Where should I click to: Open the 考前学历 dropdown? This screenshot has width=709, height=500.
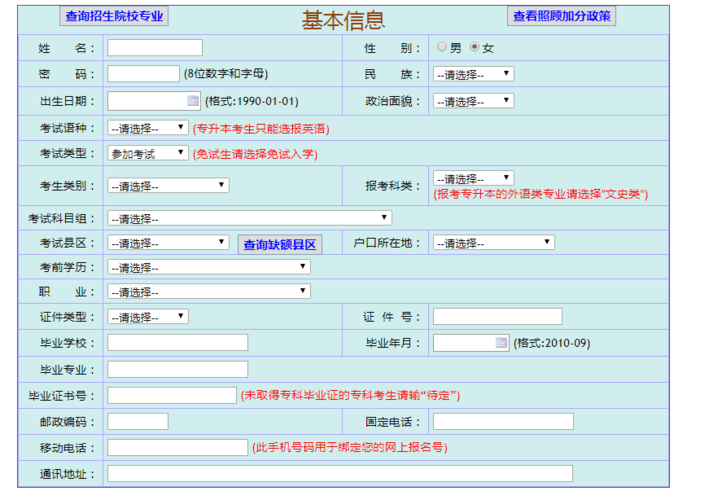point(209,267)
